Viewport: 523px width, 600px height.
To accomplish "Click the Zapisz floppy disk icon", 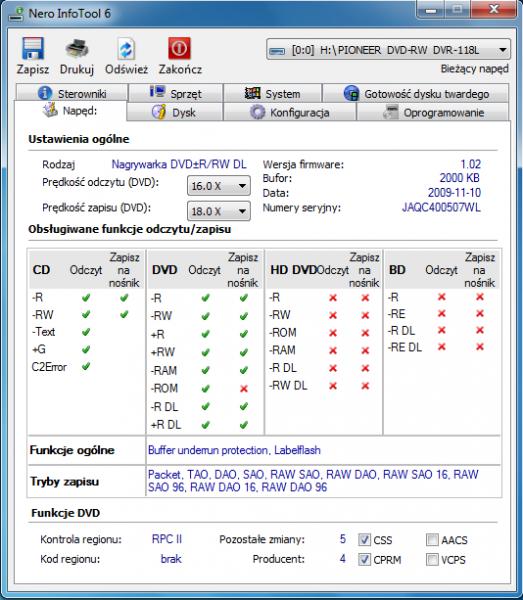I will pyautogui.click(x=33, y=48).
